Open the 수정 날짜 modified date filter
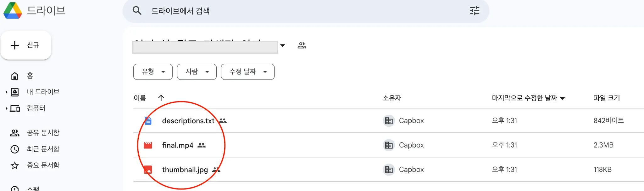This screenshot has height=191, width=644. pos(248,72)
